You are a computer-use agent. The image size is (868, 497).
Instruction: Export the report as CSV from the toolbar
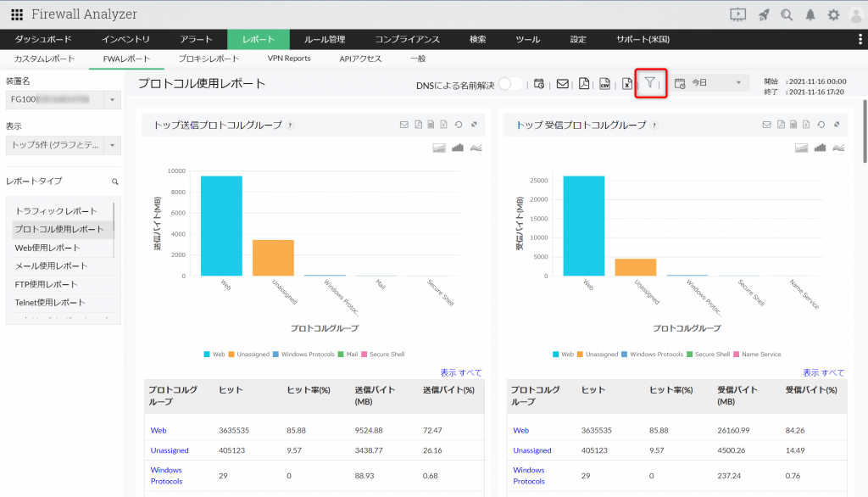coord(605,83)
